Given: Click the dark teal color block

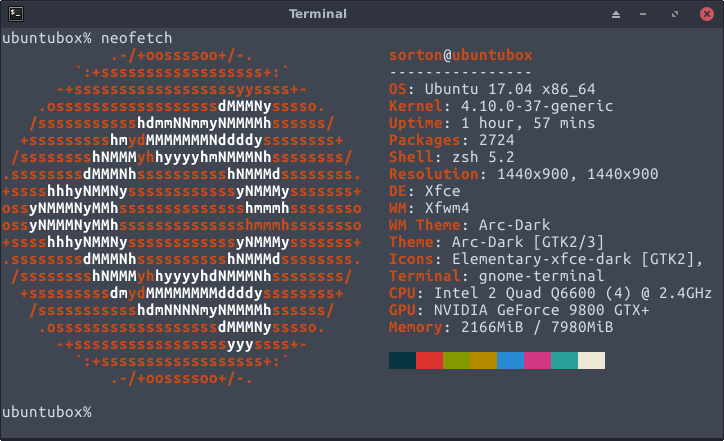Looking at the screenshot, I should [x=402, y=361].
